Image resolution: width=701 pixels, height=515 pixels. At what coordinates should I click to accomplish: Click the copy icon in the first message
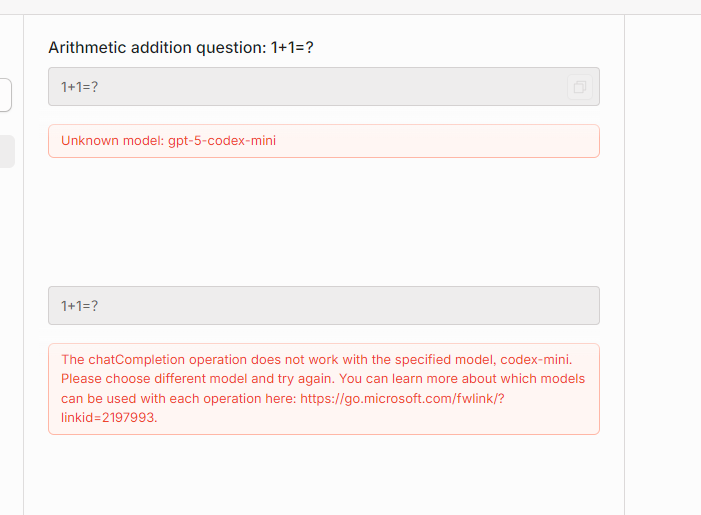click(x=579, y=87)
